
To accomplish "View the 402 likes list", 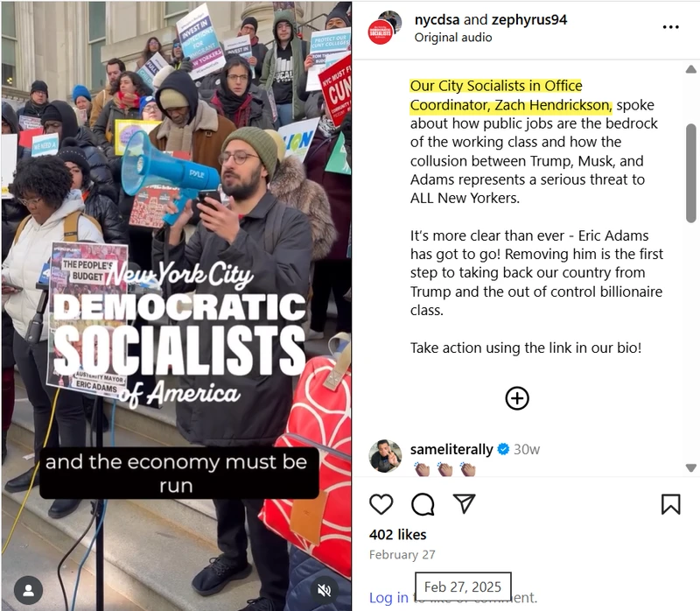I will [x=398, y=535].
